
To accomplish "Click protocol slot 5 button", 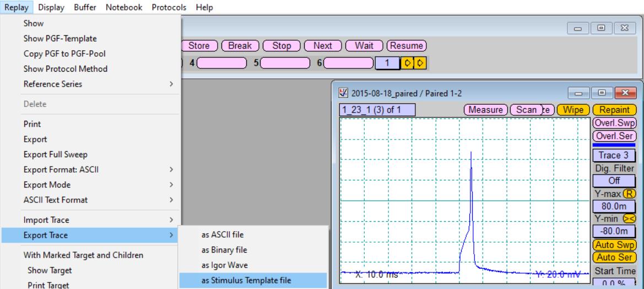I will 285,63.
